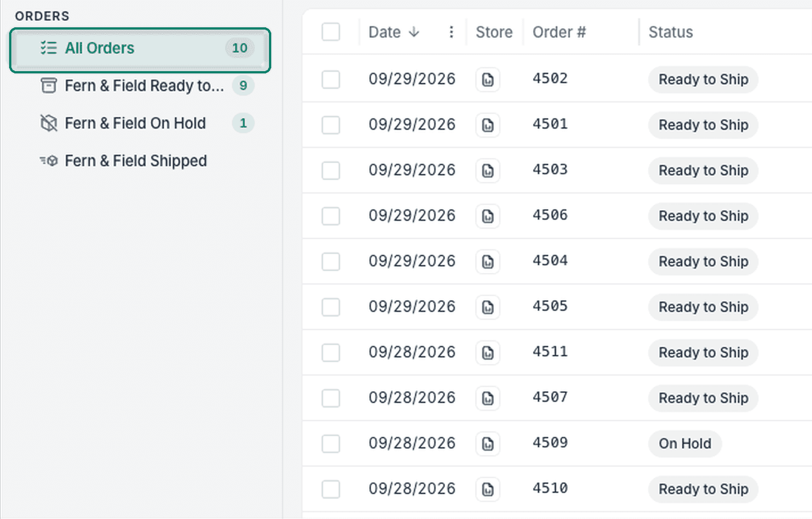812x519 pixels.
Task: Click the On Hold count badge 1
Action: (243, 123)
